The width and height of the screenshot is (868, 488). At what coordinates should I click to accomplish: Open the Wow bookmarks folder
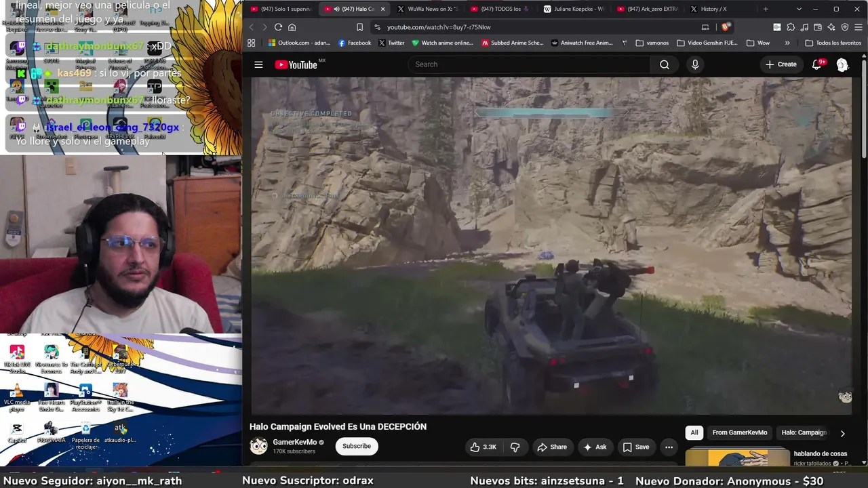(757, 43)
